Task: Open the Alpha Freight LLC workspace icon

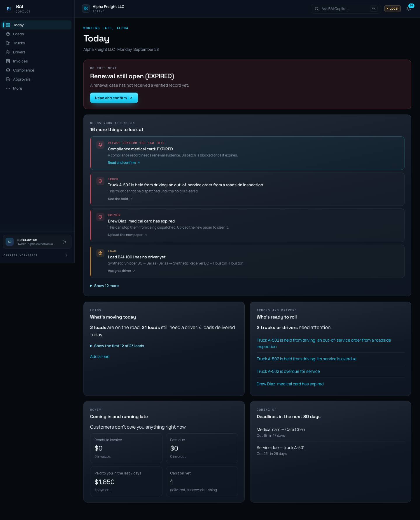Action: click(86, 9)
